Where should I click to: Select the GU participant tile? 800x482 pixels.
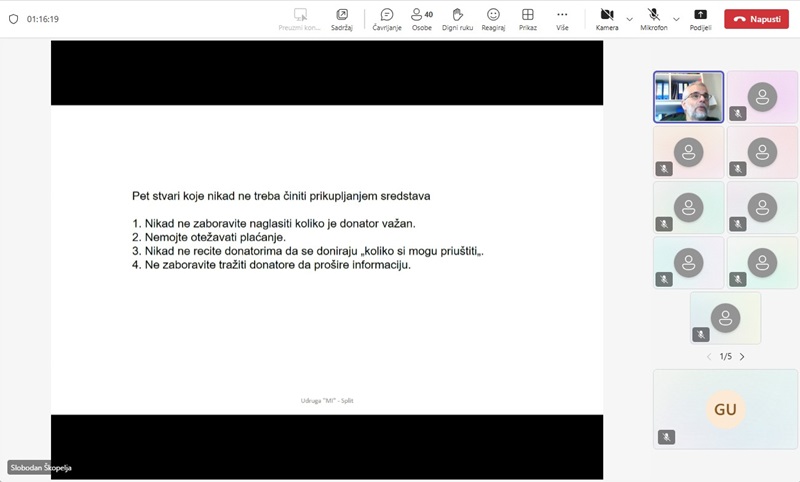(725, 409)
